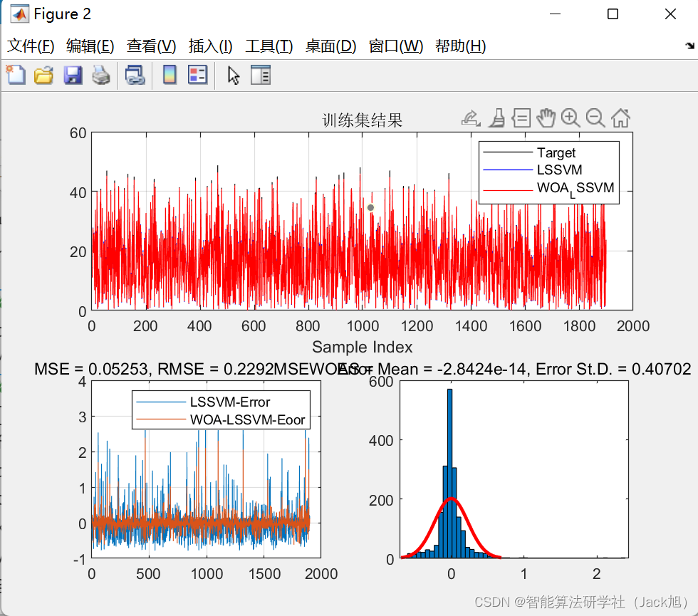The width and height of the screenshot is (698, 616).
Task: Open the 文件(F) menu
Action: (31, 46)
